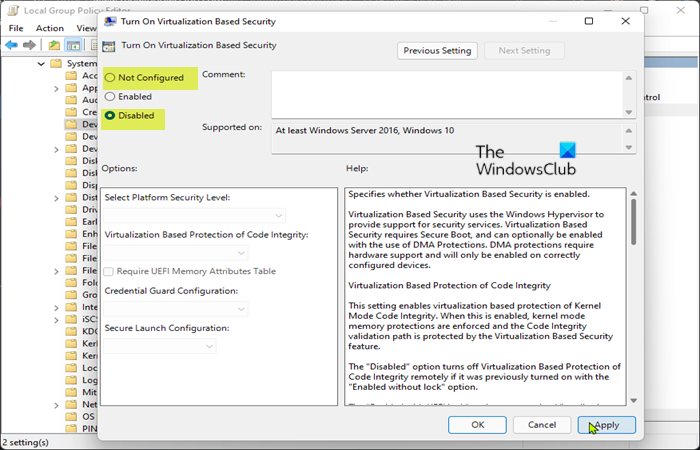Click the folder icon of the Cre row

point(71,112)
